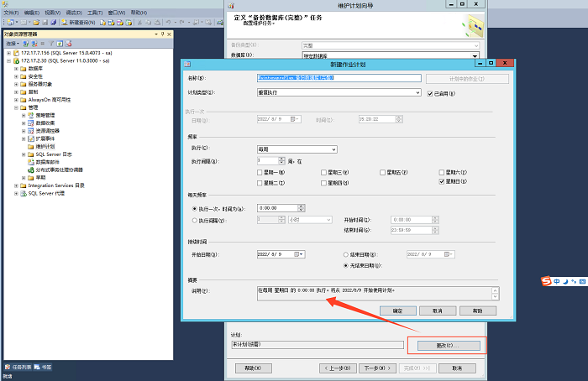Click the 扩展事件 node icon

tap(31, 138)
